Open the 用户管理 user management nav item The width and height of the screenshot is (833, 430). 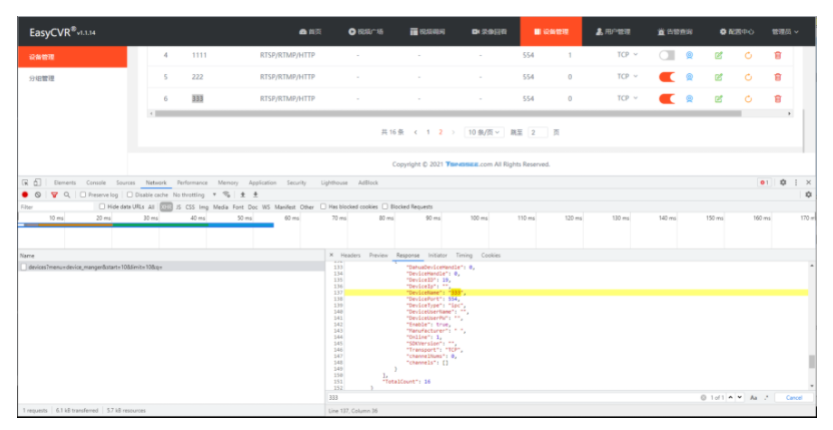613,32
